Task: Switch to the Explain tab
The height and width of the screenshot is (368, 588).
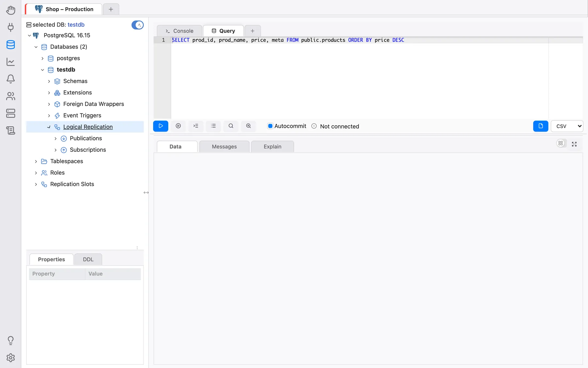Action: (272, 147)
